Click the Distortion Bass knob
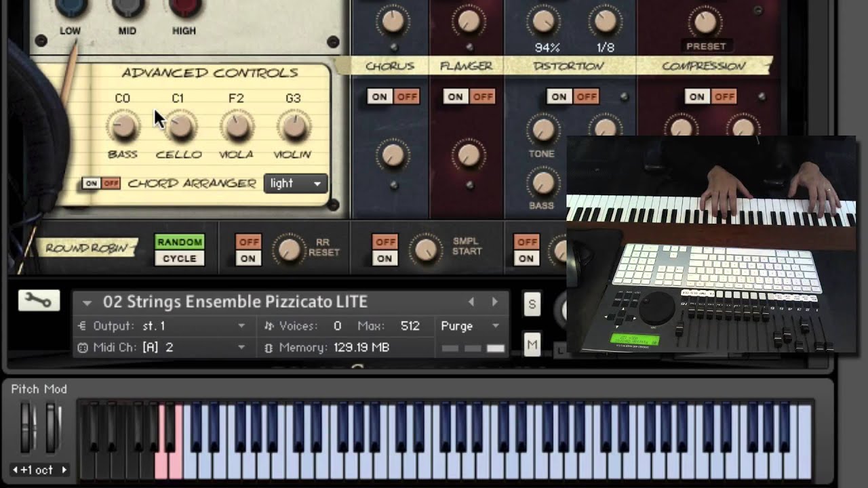 [x=542, y=182]
